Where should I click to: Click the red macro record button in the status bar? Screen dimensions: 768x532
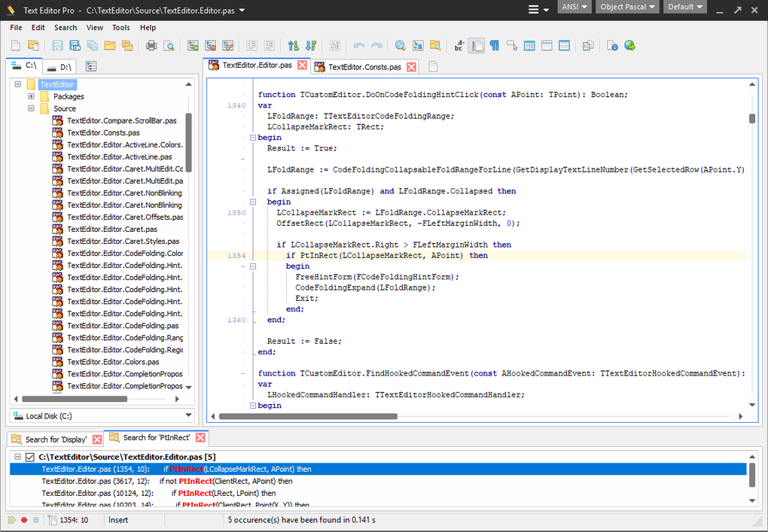24,520
